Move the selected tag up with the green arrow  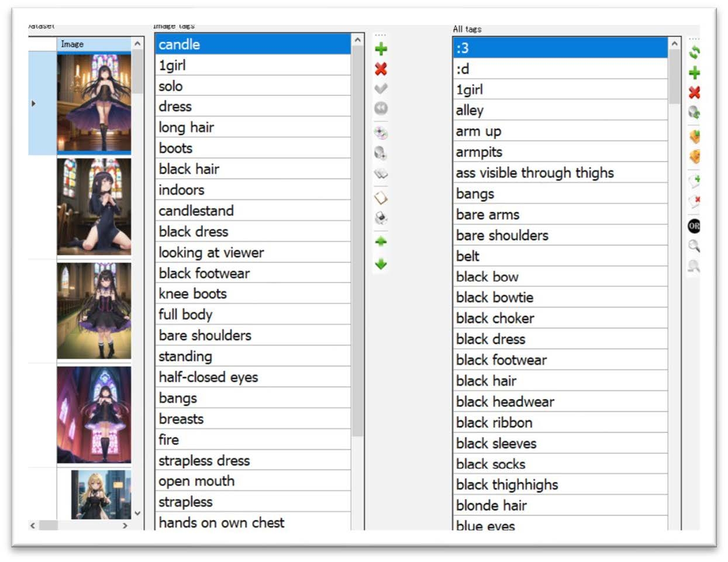tap(381, 241)
